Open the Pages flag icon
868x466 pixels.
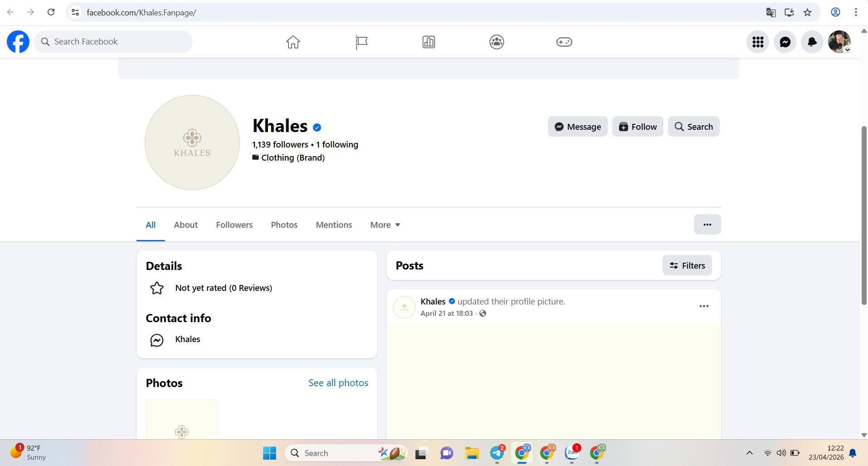(361, 42)
